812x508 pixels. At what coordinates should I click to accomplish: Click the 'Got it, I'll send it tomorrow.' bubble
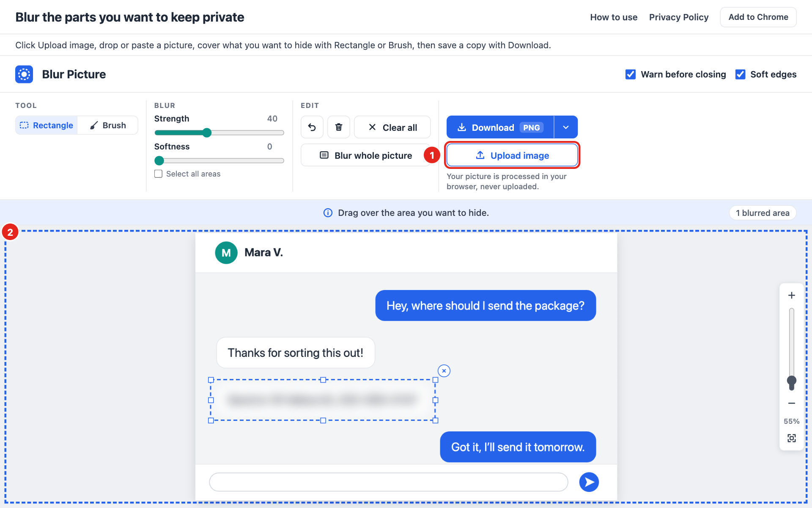click(x=518, y=447)
